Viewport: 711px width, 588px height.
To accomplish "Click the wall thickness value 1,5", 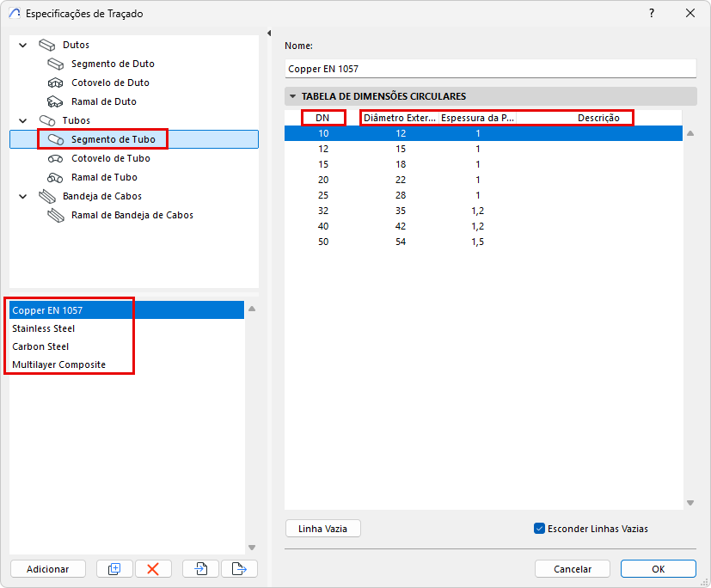I will tap(477, 242).
